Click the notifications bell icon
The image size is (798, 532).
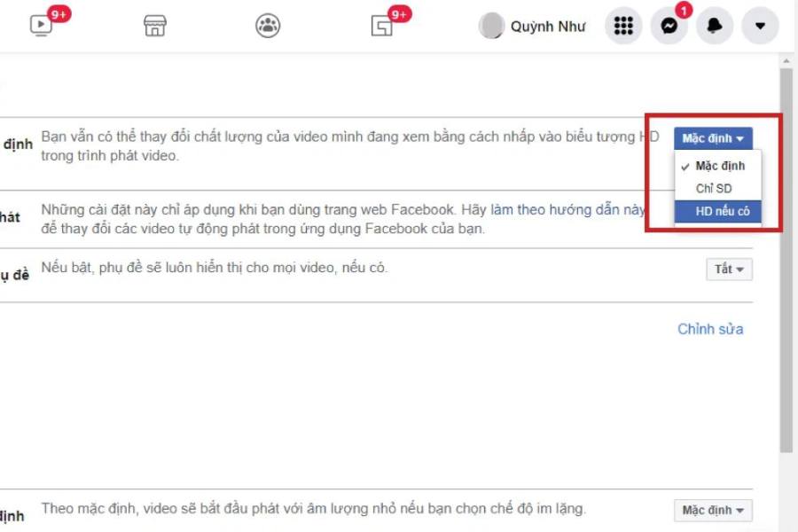(x=715, y=27)
